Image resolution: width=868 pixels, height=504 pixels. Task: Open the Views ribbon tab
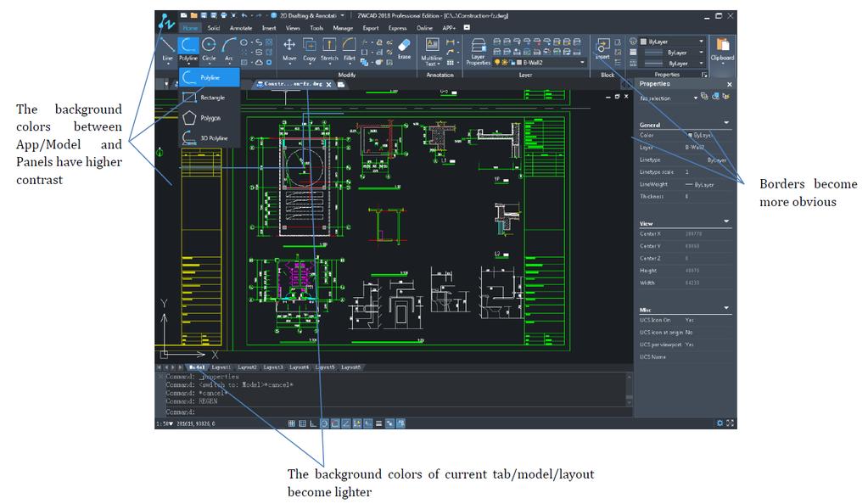(293, 28)
